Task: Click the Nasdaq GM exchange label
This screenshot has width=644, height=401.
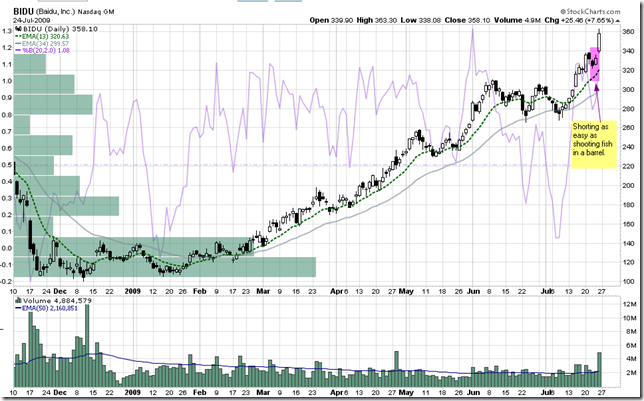Action: click(97, 12)
